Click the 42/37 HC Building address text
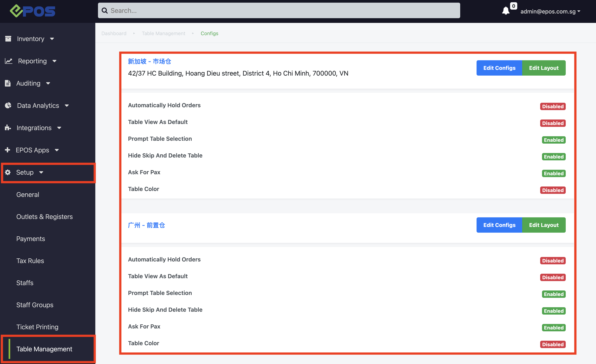 pos(238,73)
